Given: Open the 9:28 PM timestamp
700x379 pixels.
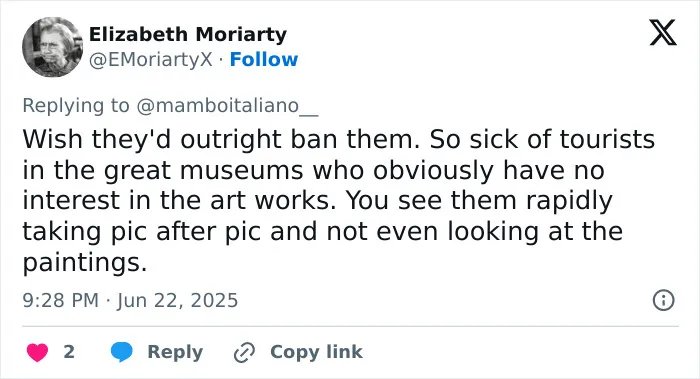Looking at the screenshot, I should pyautogui.click(x=61, y=300).
